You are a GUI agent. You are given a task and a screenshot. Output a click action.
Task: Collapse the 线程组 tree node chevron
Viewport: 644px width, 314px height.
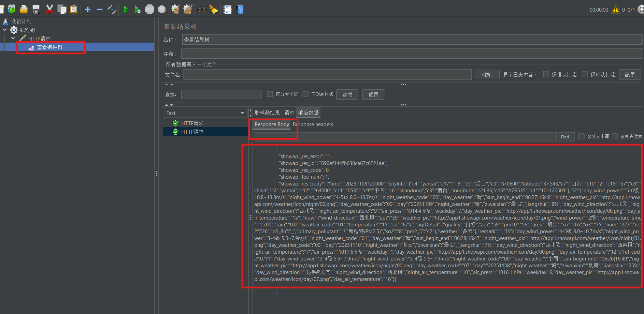tap(5, 30)
